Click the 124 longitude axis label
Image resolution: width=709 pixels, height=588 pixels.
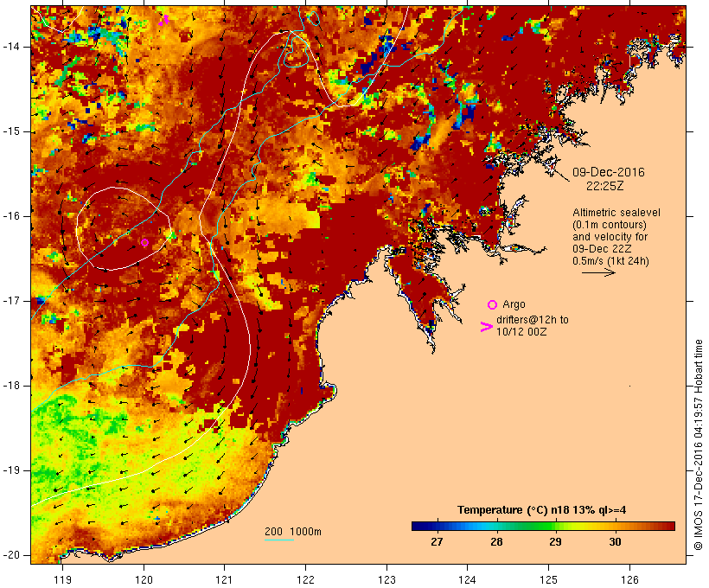coord(467,579)
